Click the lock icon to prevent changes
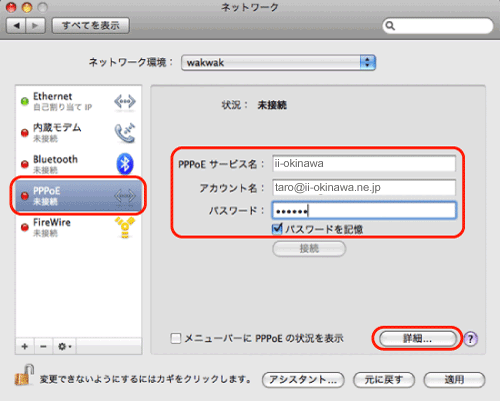The width and height of the screenshot is (500, 401). pyautogui.click(x=24, y=375)
